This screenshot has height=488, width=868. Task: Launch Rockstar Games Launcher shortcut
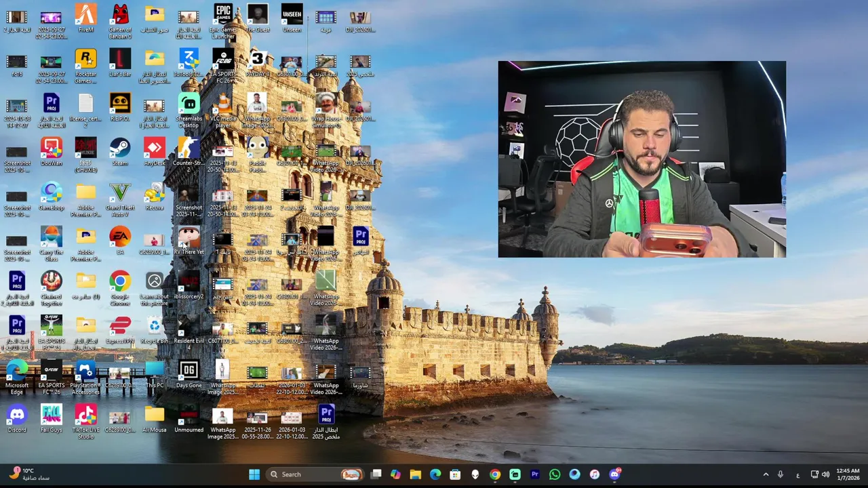pyautogui.click(x=85, y=66)
